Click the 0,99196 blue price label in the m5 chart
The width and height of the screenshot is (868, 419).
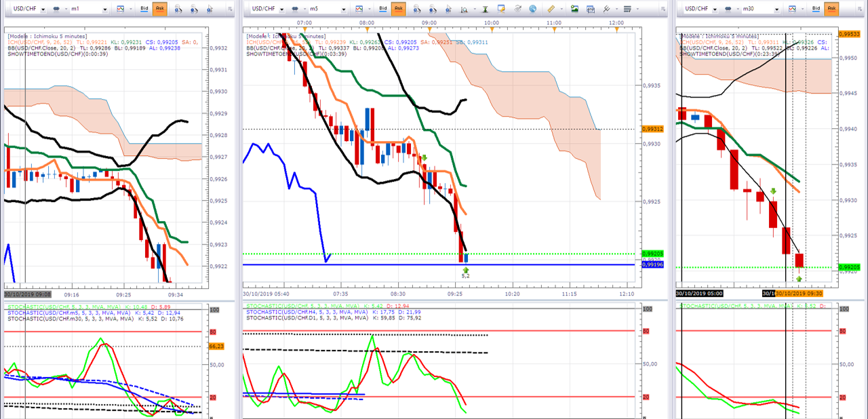point(652,264)
